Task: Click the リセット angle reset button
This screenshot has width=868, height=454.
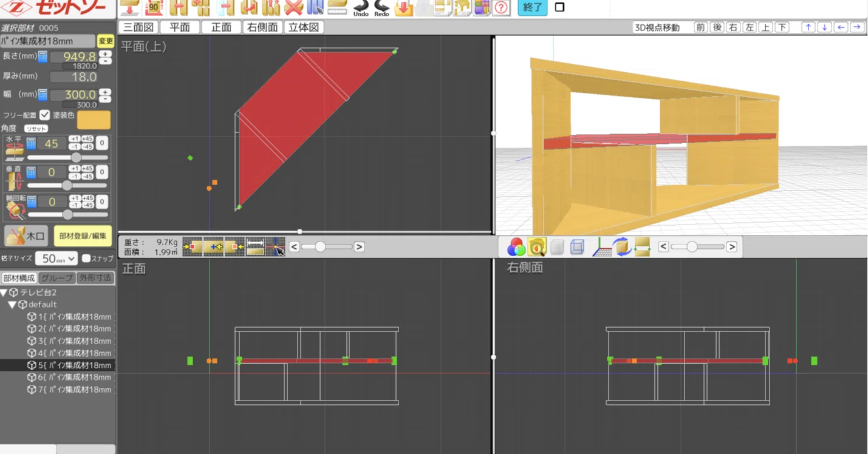Action: click(x=36, y=129)
